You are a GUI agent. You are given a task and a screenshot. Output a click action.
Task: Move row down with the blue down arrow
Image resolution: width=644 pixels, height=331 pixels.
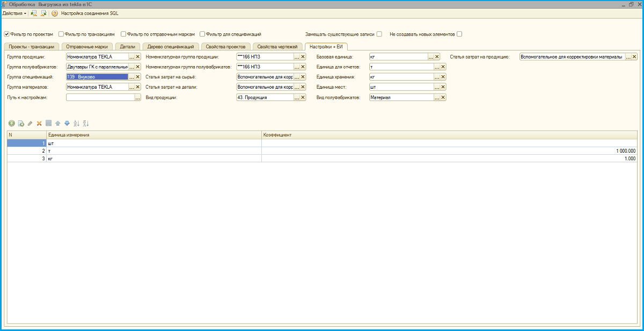(x=67, y=123)
